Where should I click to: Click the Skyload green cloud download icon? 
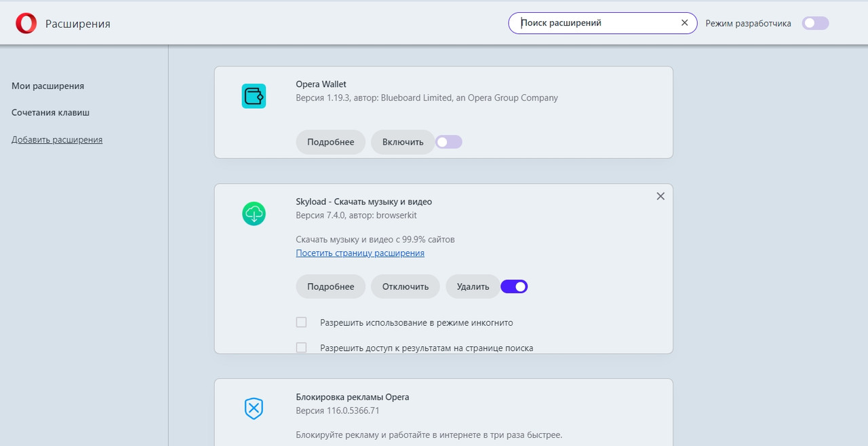(x=254, y=214)
